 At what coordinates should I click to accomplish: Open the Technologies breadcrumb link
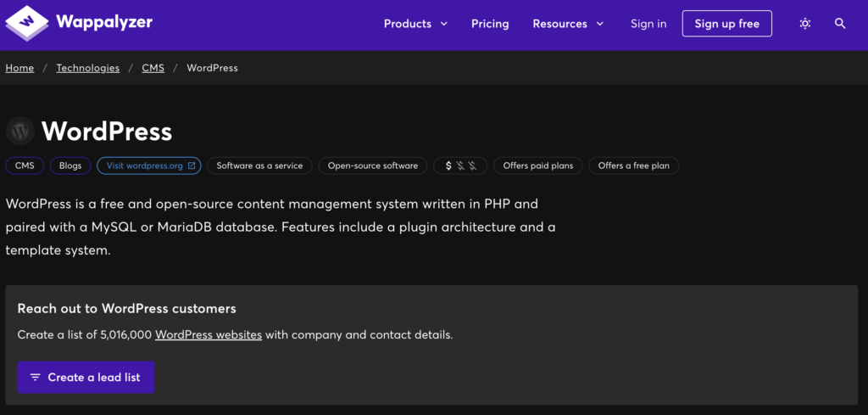tap(88, 68)
